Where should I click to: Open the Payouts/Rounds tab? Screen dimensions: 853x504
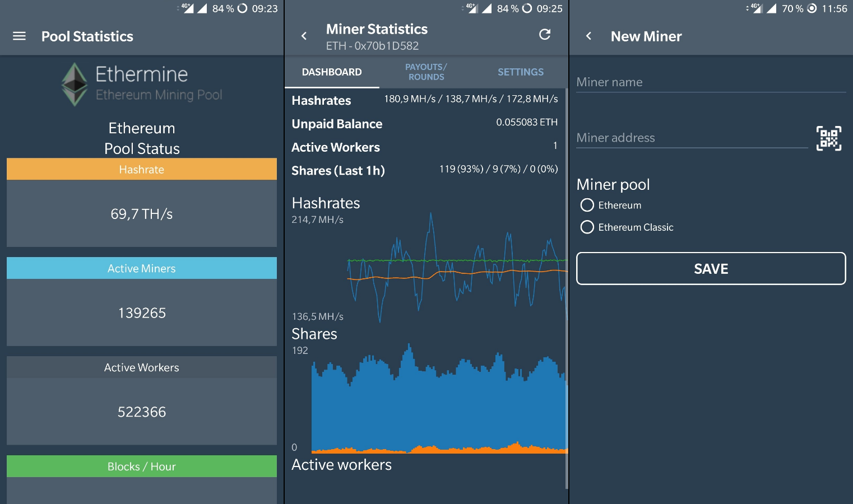(426, 72)
